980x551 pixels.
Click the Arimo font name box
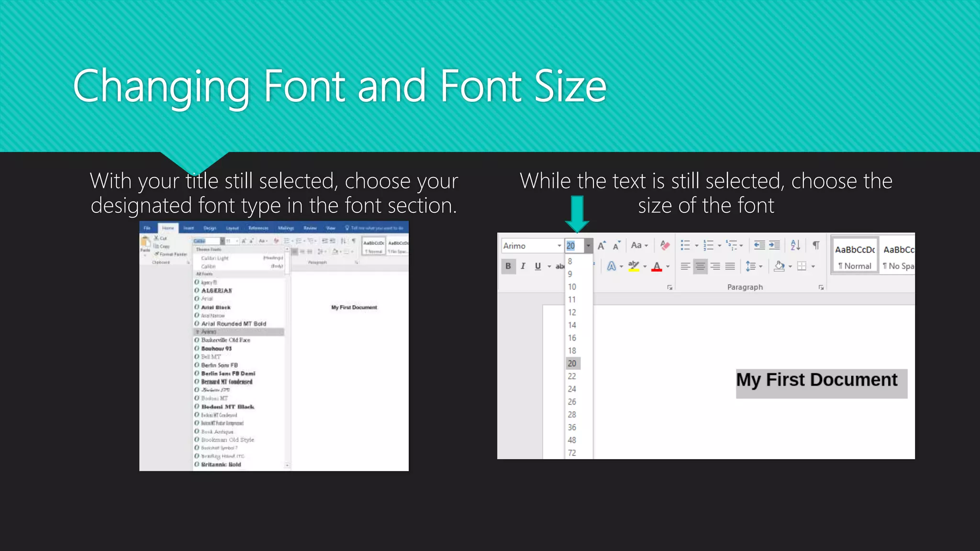pos(528,246)
